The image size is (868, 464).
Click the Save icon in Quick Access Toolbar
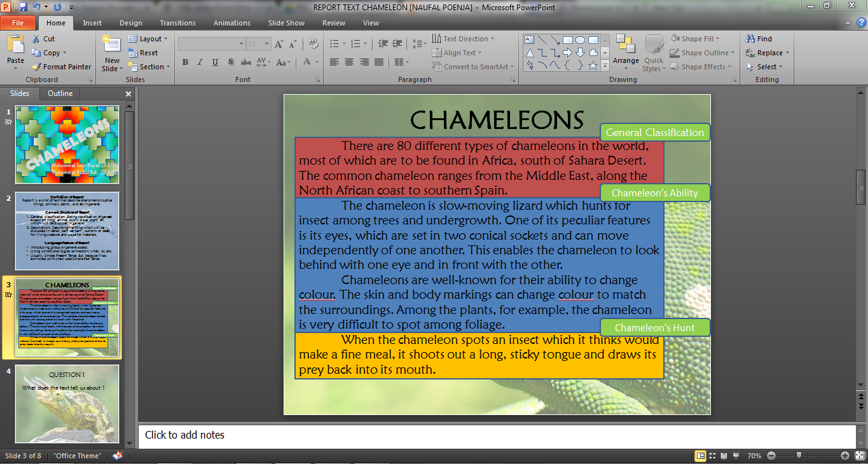tap(24, 7)
